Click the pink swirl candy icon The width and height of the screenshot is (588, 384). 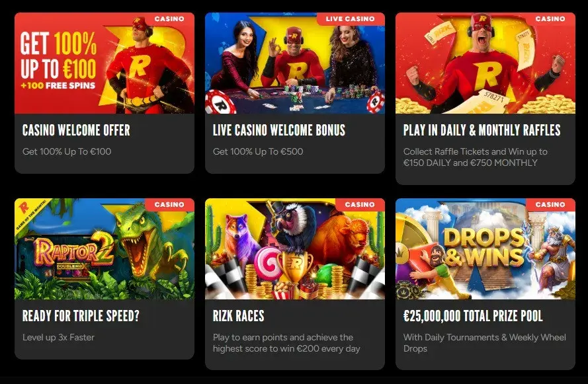click(x=267, y=263)
